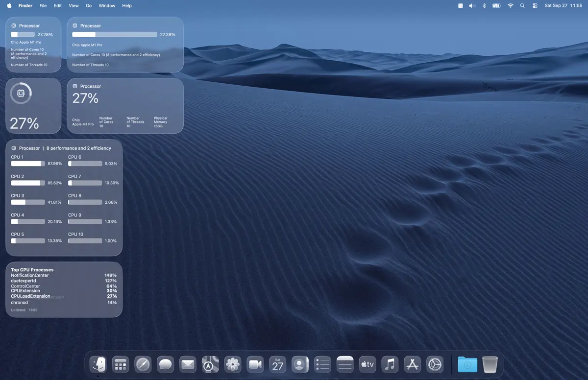
Task: Open the Trash in the Dock
Action: point(490,364)
